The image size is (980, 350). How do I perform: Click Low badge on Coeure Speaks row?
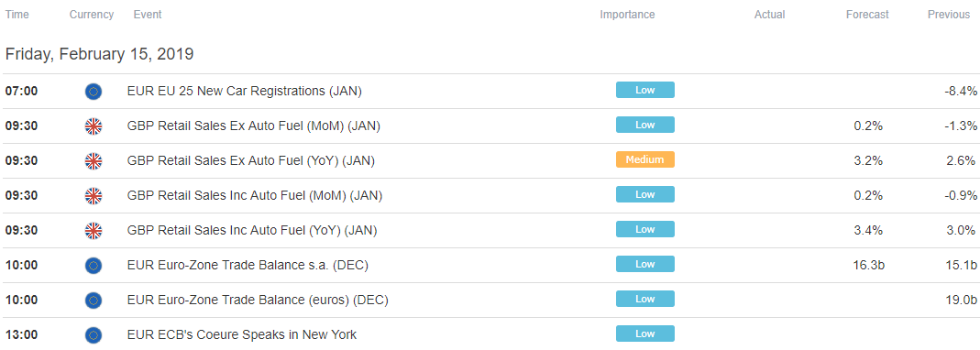coord(645,334)
